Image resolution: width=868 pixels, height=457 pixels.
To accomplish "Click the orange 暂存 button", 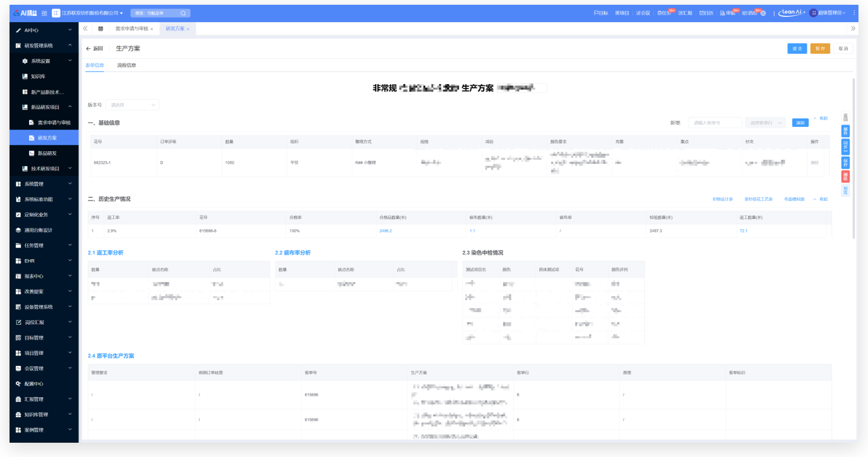I will point(820,49).
